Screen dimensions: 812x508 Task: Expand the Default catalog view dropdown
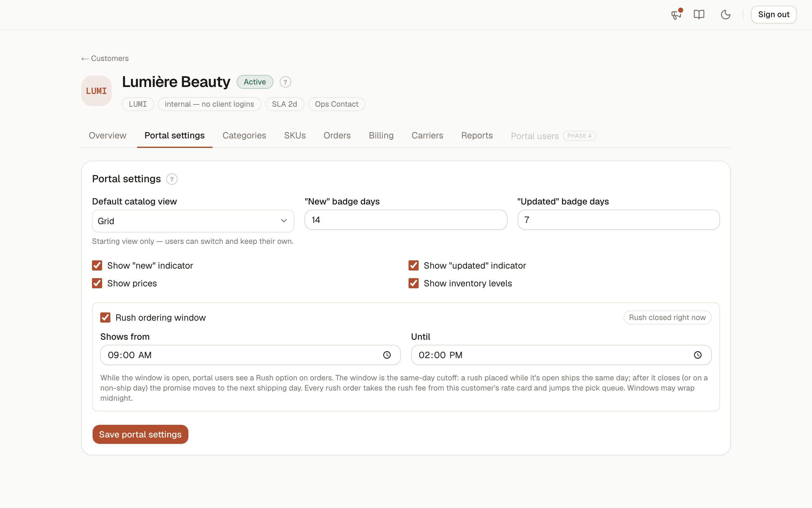(193, 221)
